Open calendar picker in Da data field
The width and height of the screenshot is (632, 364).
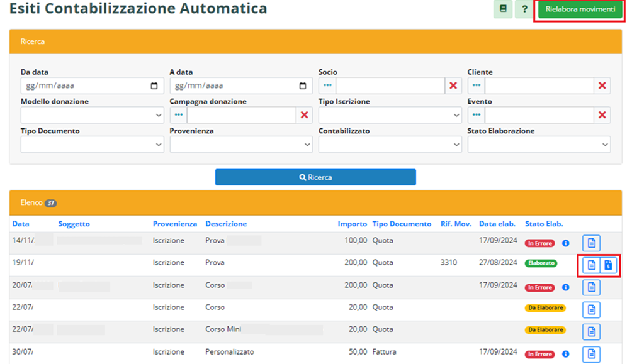click(x=154, y=86)
